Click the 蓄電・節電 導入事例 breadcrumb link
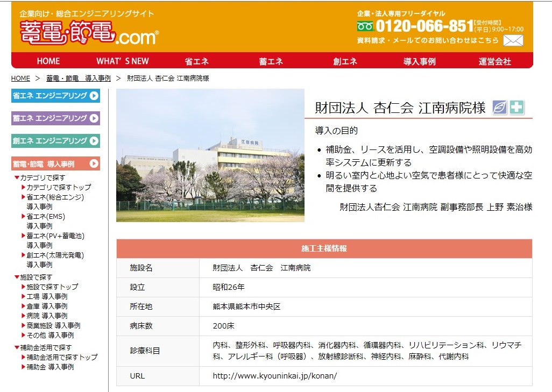552x392 pixels. pyautogui.click(x=79, y=79)
